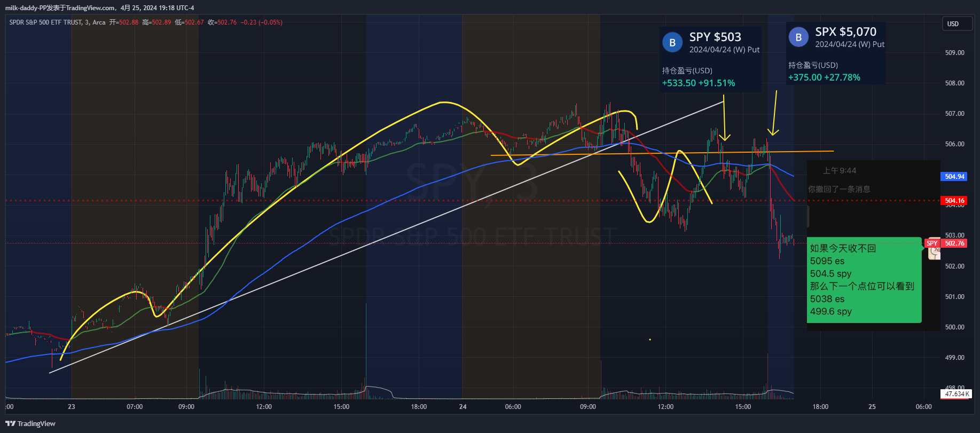The width and height of the screenshot is (980, 433).
Task: Click the B icon on SPX $5,070 card
Action: point(798,37)
